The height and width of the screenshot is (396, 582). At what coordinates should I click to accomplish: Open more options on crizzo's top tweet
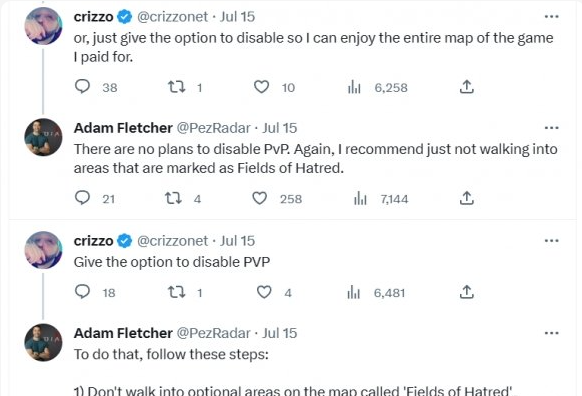pyautogui.click(x=552, y=16)
